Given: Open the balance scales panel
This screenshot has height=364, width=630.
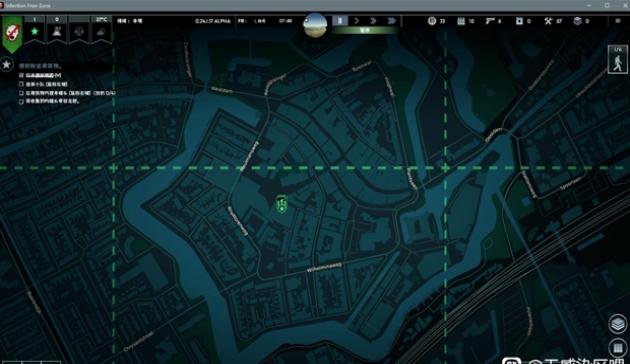Looking at the screenshot, I should pos(79,31).
